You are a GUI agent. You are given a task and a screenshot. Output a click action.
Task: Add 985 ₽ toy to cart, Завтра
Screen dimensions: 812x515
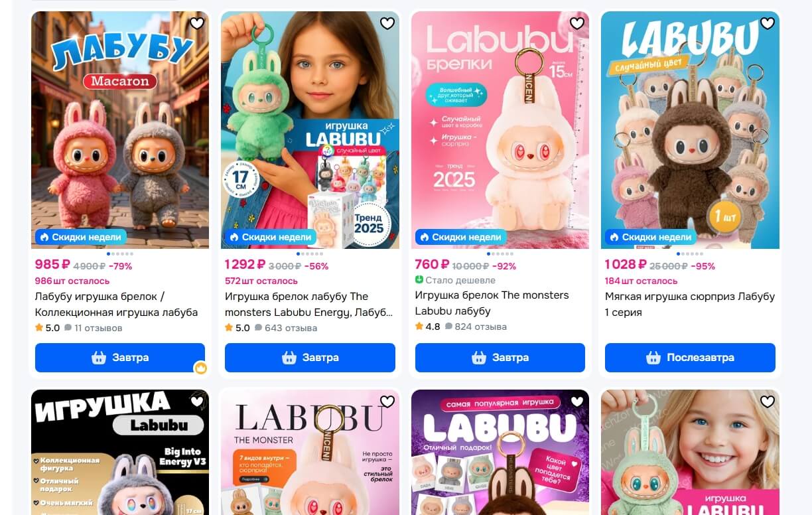(x=120, y=358)
